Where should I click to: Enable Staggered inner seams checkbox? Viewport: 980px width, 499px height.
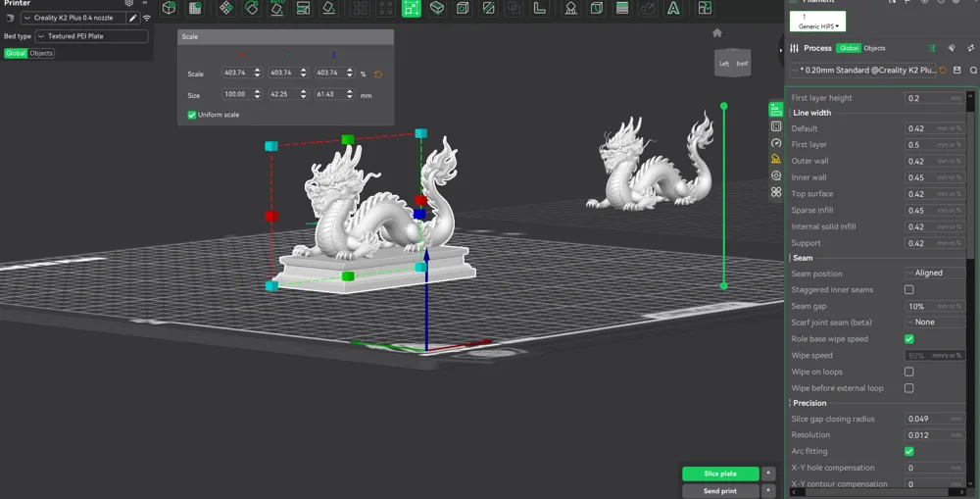point(908,289)
